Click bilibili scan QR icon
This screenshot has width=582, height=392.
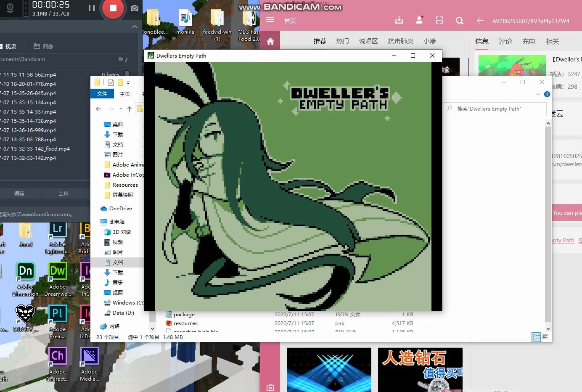(x=439, y=20)
